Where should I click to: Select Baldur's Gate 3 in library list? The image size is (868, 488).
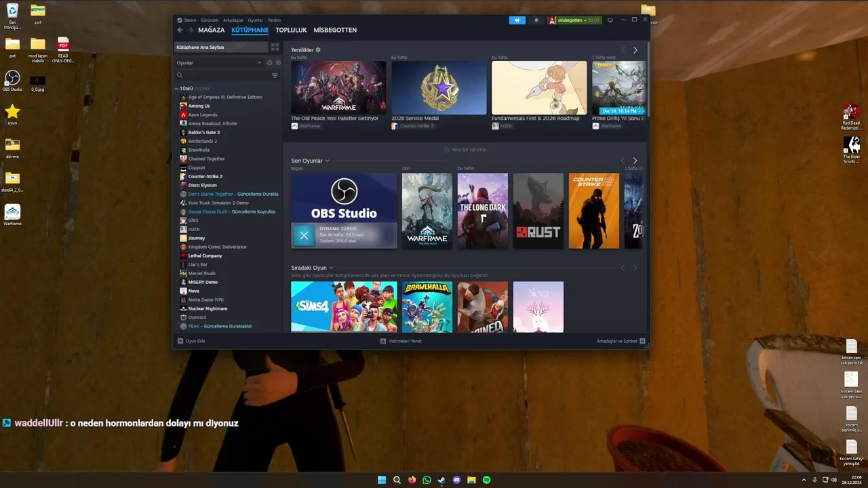tap(204, 132)
